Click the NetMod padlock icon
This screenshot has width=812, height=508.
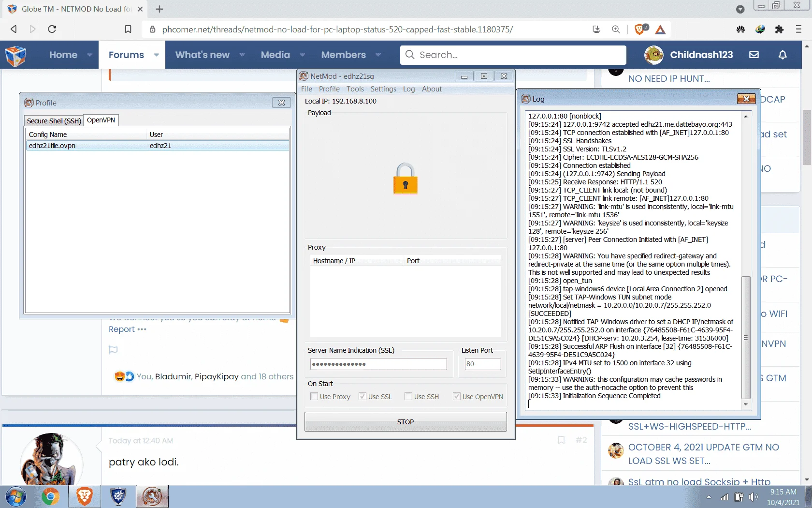click(405, 179)
